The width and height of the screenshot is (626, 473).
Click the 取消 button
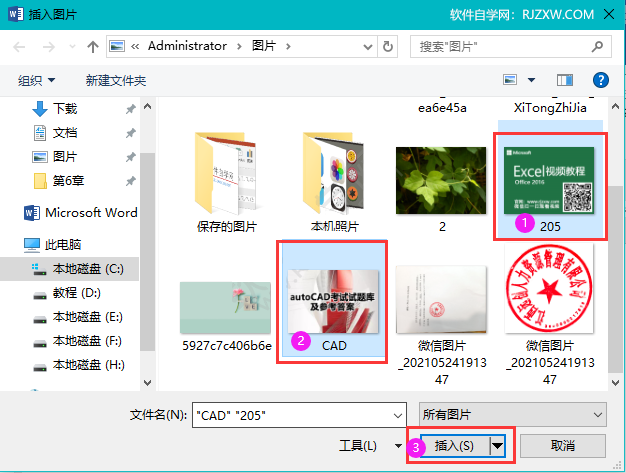click(x=563, y=445)
